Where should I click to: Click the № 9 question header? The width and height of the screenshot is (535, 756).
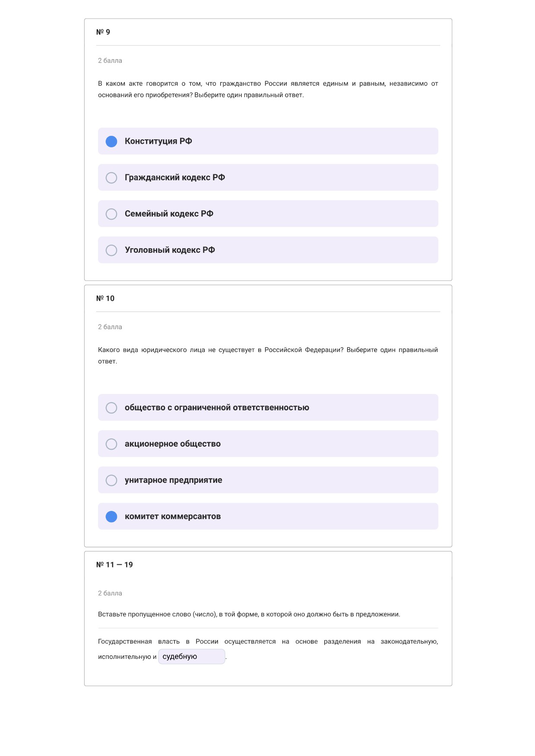pyautogui.click(x=103, y=32)
